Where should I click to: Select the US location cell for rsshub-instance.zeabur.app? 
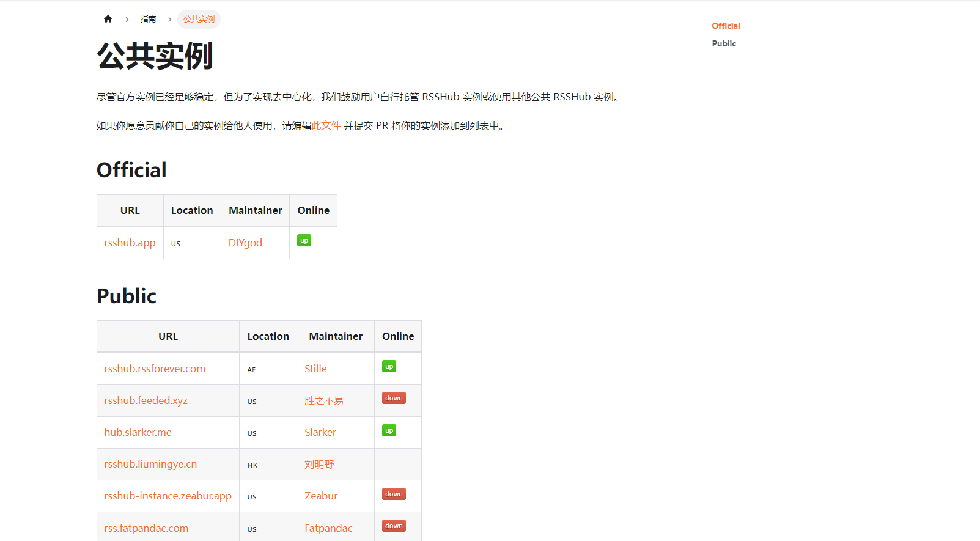pyautogui.click(x=268, y=496)
